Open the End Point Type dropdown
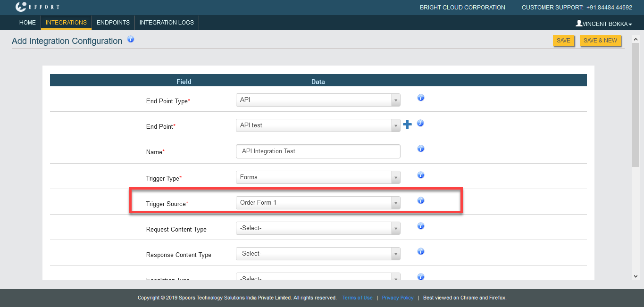This screenshot has width=644, height=307. [x=318, y=100]
